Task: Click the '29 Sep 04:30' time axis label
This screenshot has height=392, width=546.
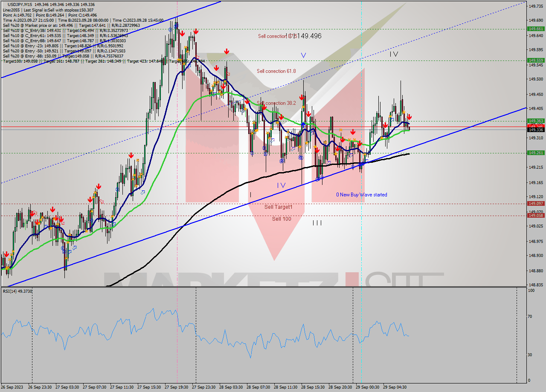Action: point(395,387)
